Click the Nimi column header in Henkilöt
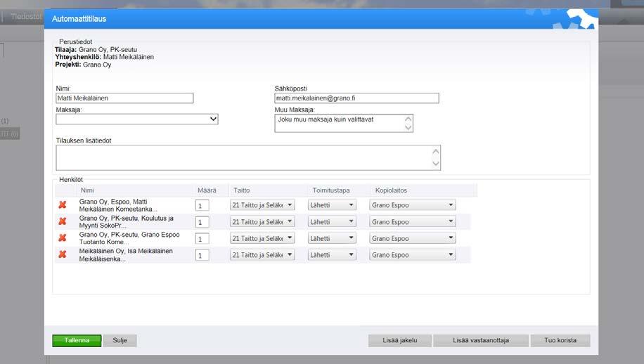 coord(87,190)
